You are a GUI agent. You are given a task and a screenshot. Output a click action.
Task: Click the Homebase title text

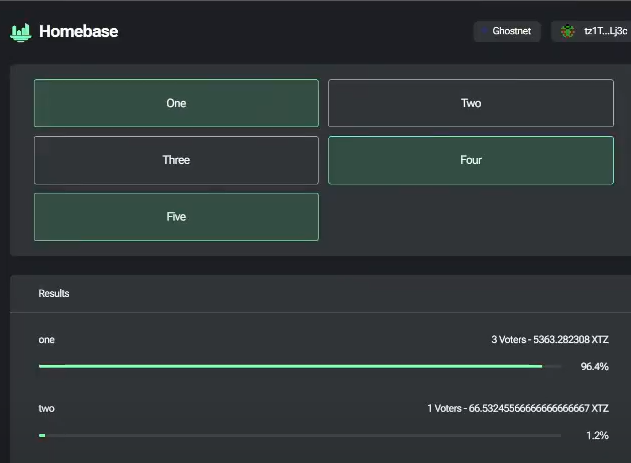(x=78, y=32)
